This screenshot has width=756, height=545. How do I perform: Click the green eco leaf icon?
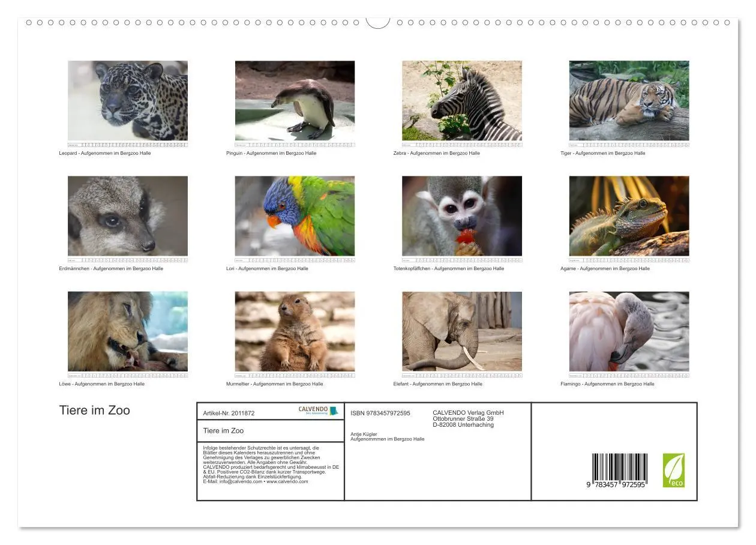pos(673,470)
